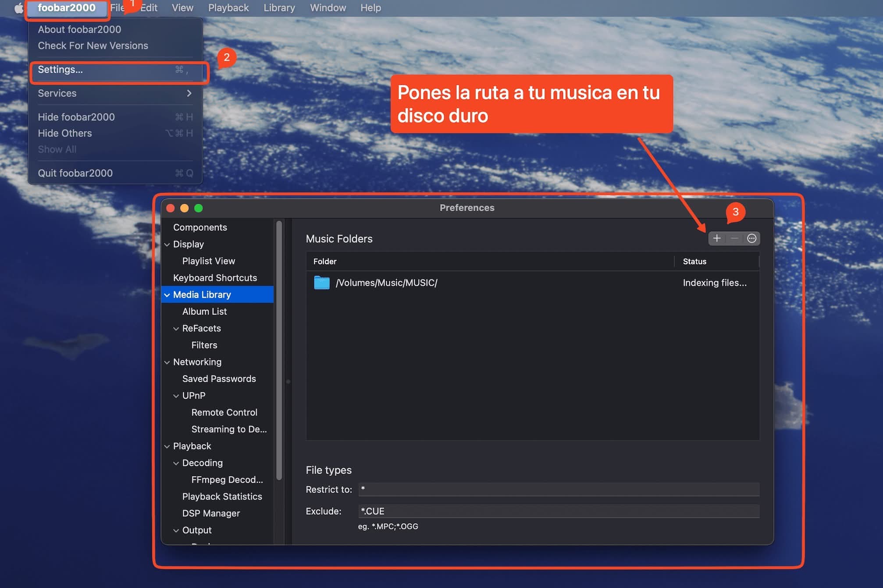
Task: Open the Apple menu
Action: 18,8
